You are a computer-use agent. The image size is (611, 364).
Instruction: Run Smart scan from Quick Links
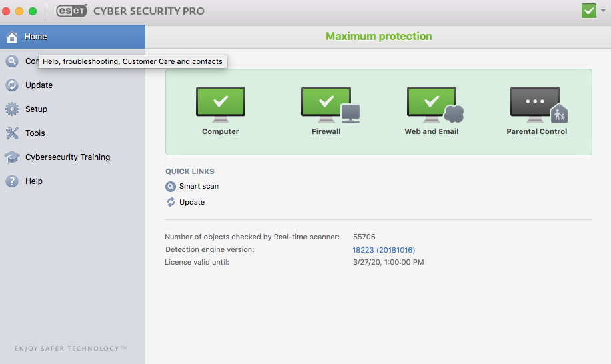pos(199,187)
